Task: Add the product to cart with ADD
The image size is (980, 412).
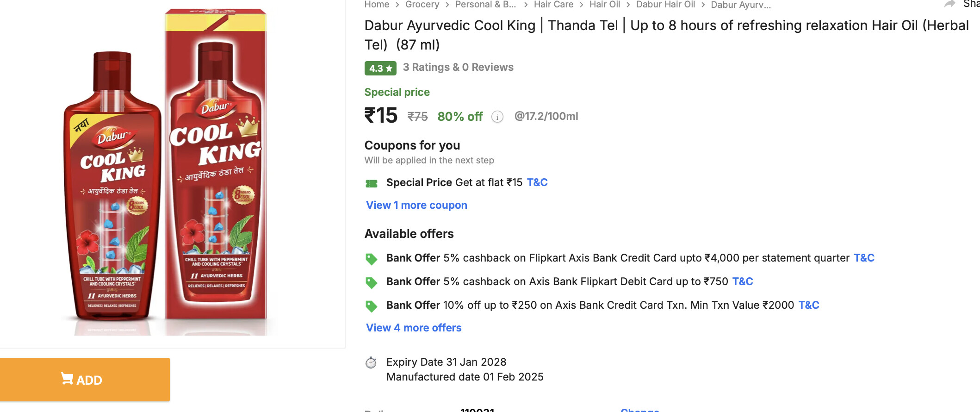Action: tap(85, 380)
